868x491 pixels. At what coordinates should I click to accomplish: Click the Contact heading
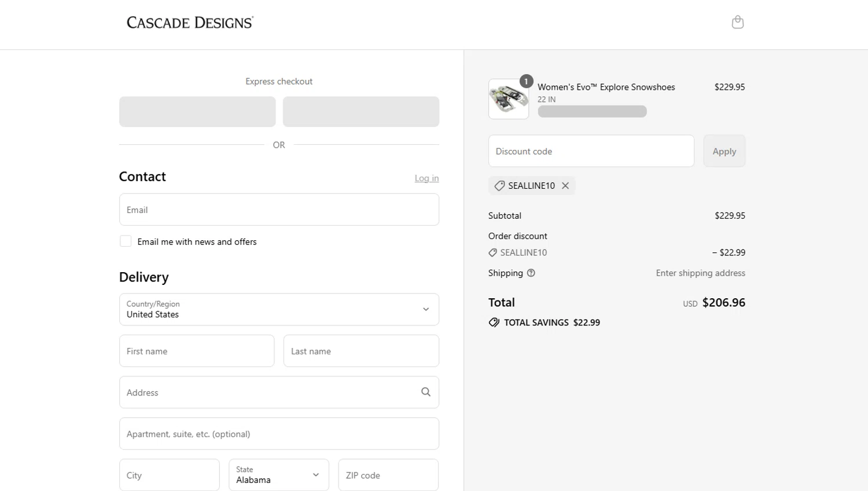click(142, 177)
